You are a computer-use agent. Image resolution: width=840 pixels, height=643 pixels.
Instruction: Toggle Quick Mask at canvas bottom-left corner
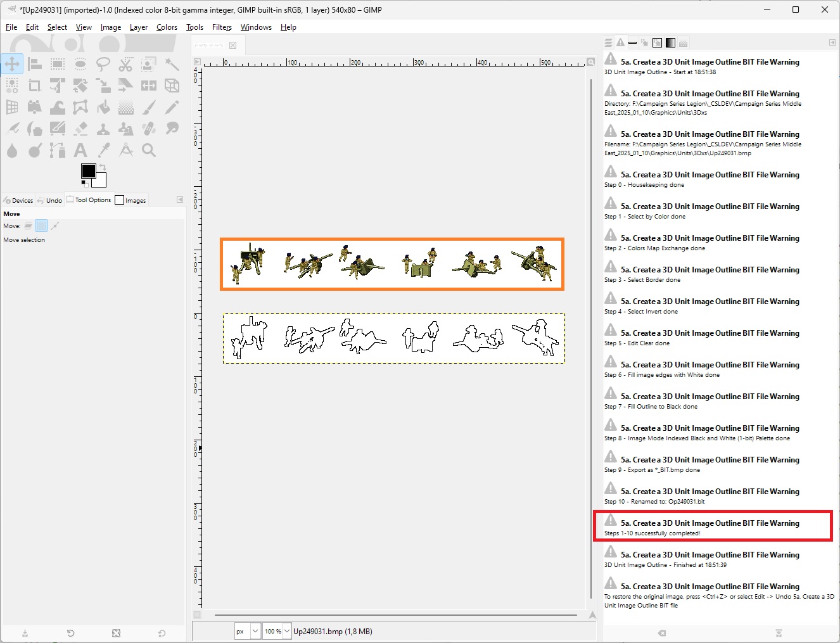click(x=197, y=614)
